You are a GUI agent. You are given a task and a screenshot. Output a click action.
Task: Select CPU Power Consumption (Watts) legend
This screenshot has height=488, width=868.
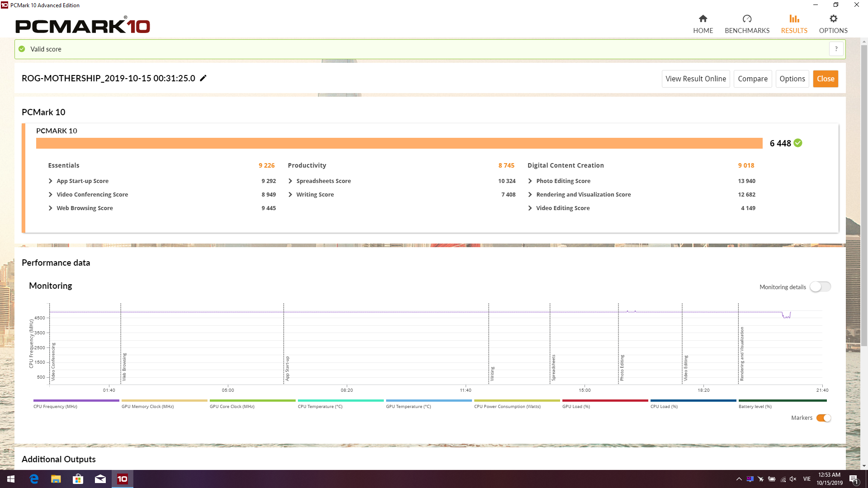[517, 404]
